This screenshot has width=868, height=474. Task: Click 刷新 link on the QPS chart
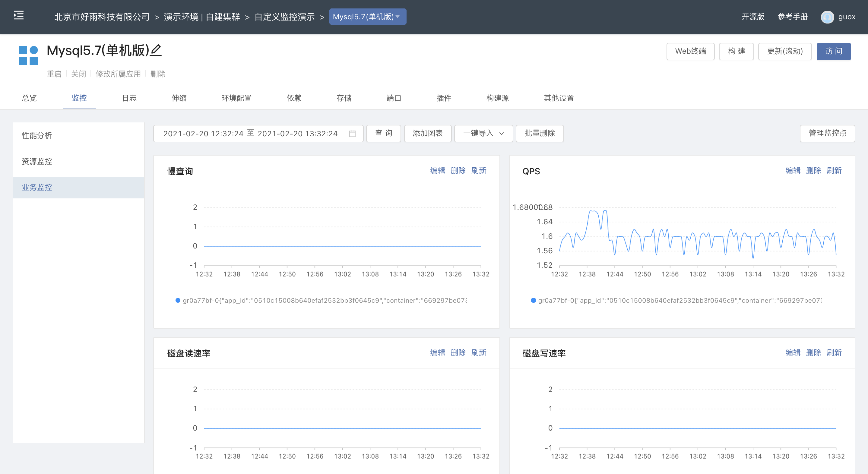click(x=834, y=170)
